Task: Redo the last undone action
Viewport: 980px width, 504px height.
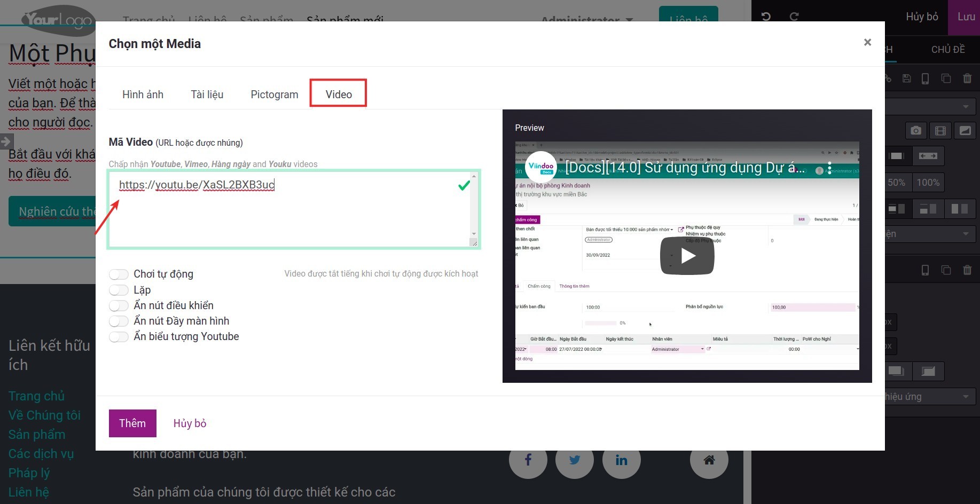Action: coord(794,17)
